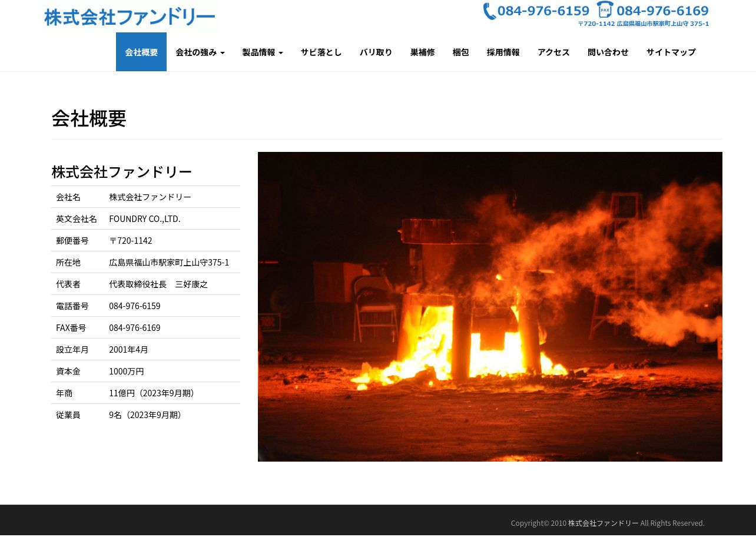Click the 所在地 row label
This screenshot has width=756, height=537.
point(68,262)
